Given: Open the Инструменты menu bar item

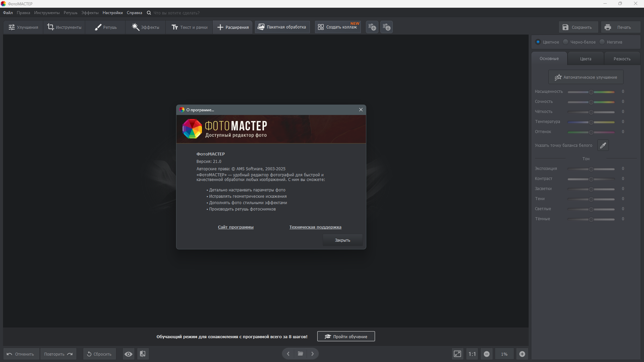Looking at the screenshot, I should pyautogui.click(x=47, y=13).
